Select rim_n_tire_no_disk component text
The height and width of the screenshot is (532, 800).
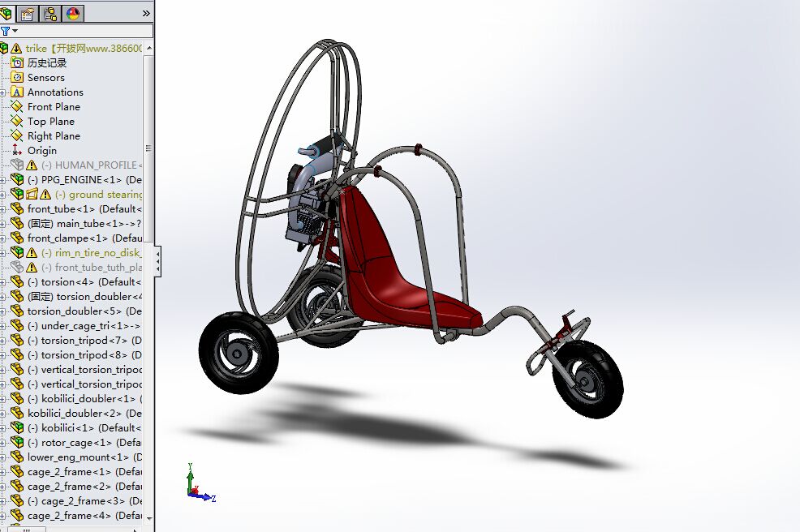[92, 252]
